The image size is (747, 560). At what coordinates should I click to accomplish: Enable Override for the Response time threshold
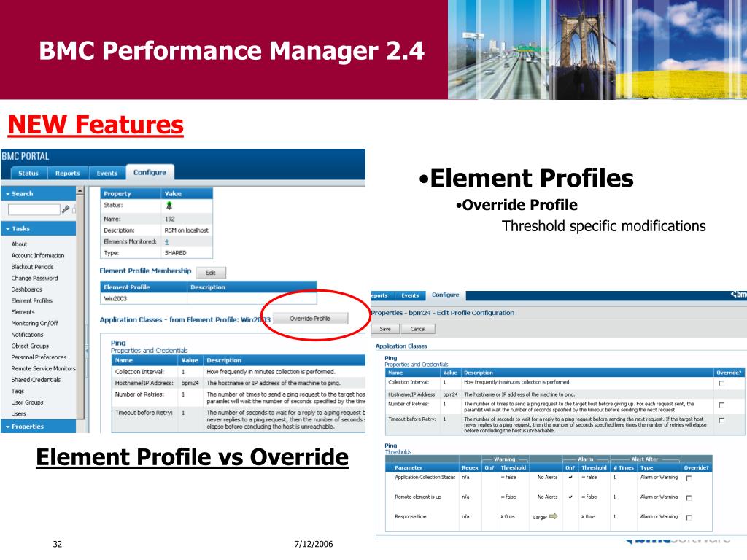[x=689, y=518]
